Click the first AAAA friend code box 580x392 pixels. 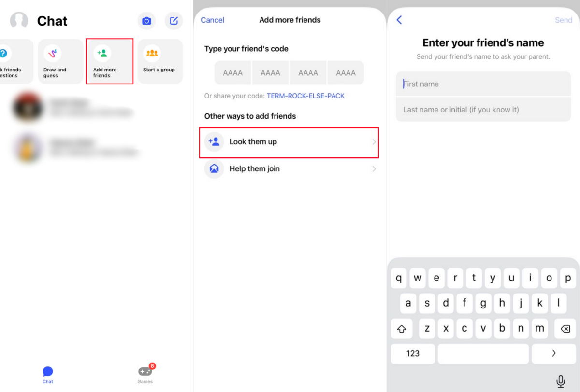click(x=233, y=73)
